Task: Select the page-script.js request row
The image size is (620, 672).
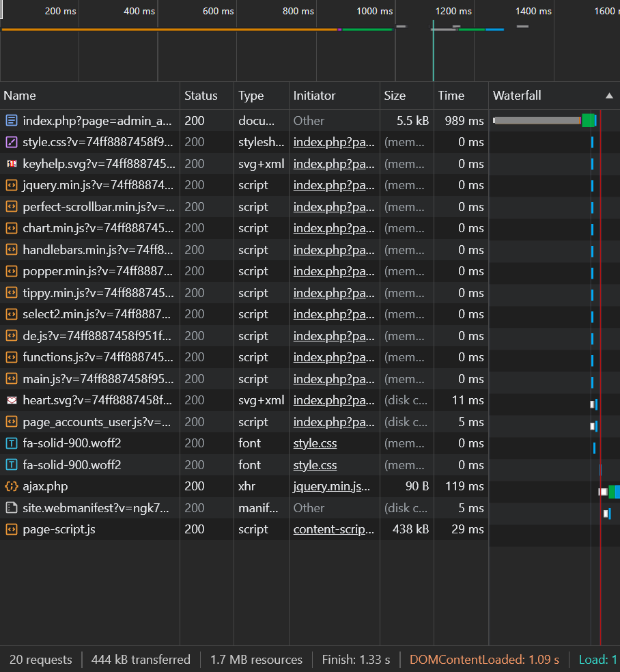Action: (x=59, y=529)
